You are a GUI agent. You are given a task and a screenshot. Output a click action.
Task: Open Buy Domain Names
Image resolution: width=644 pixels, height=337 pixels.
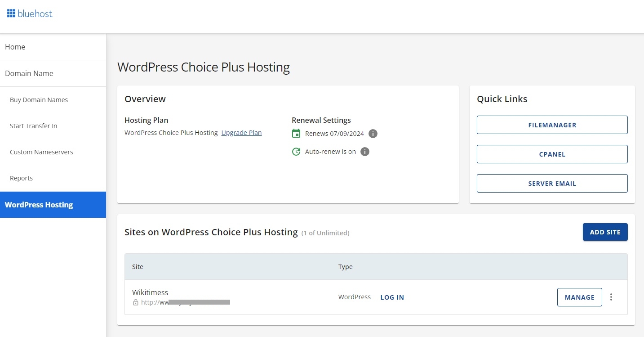tap(53, 100)
